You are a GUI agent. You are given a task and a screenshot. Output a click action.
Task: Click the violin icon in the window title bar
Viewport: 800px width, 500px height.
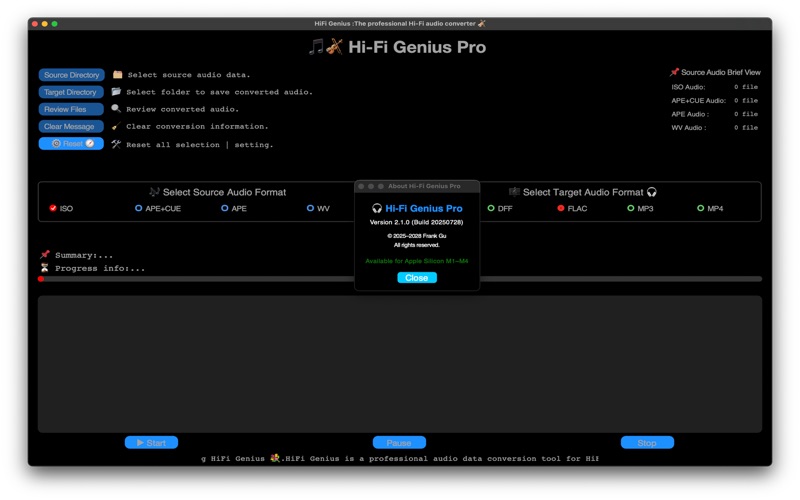482,23
